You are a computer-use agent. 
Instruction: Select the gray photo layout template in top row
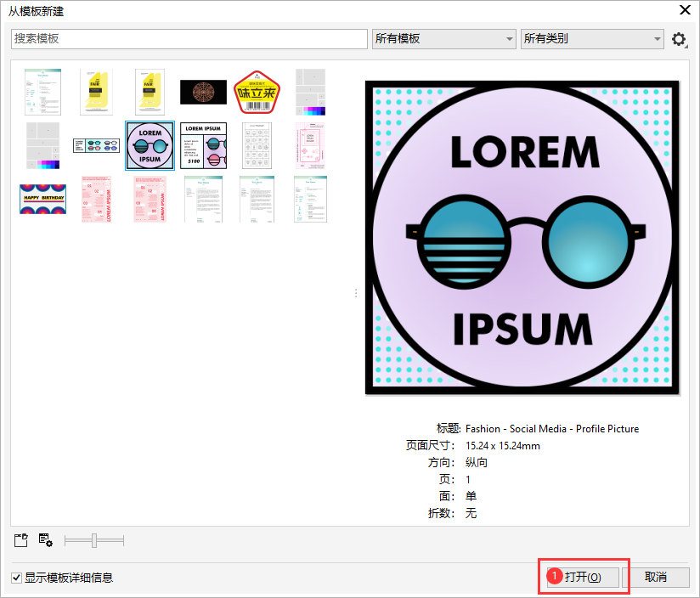click(x=310, y=92)
